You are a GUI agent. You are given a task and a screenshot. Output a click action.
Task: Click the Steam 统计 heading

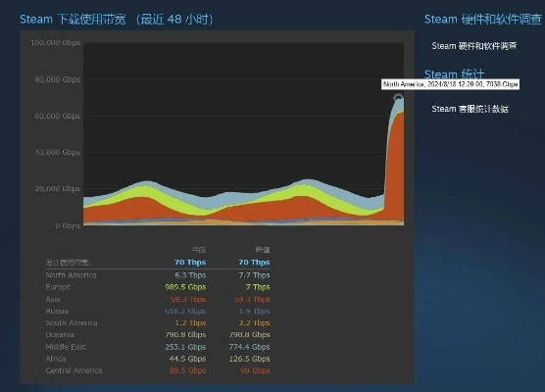(454, 74)
